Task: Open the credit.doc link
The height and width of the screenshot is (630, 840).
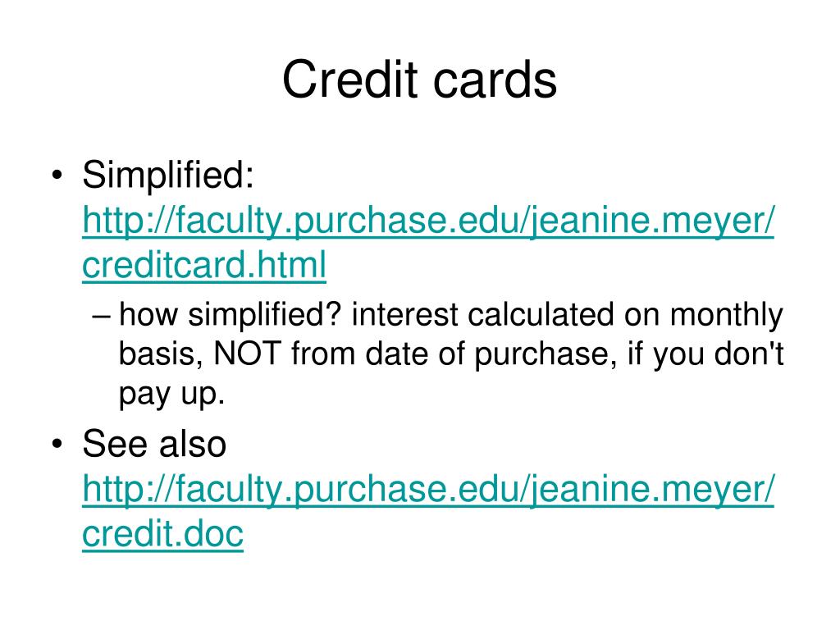Action: [163, 533]
